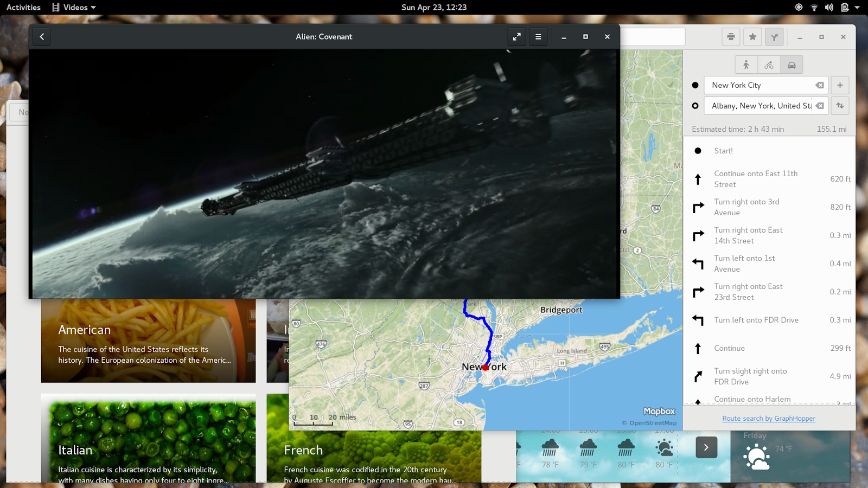The width and height of the screenshot is (868, 488).
Task: Select Friday 74 °F weather forecast
Action: click(x=790, y=457)
